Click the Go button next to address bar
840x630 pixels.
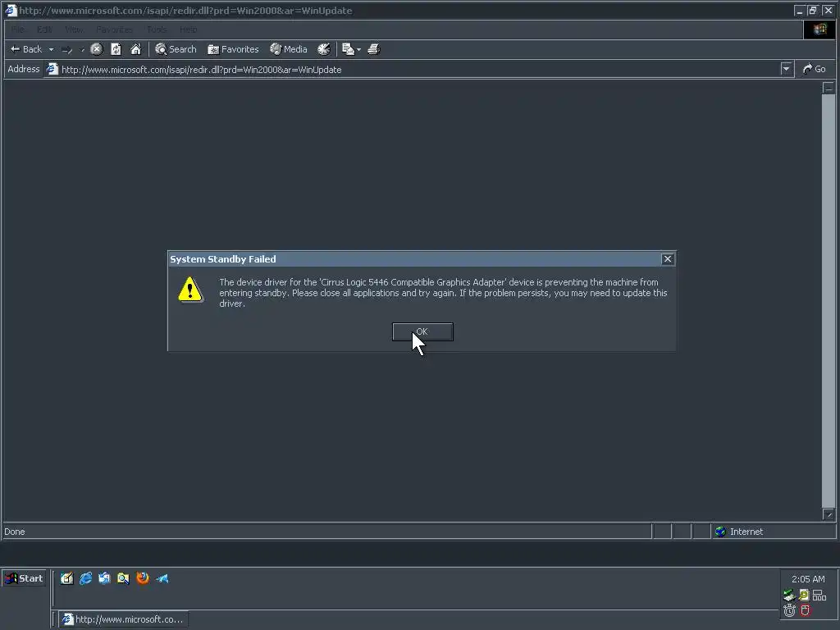815,69
